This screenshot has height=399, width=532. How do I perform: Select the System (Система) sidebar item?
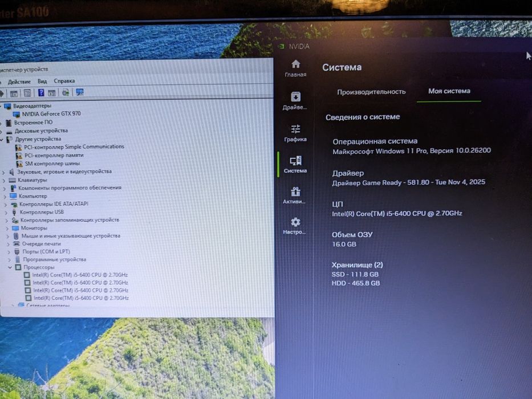point(295,165)
